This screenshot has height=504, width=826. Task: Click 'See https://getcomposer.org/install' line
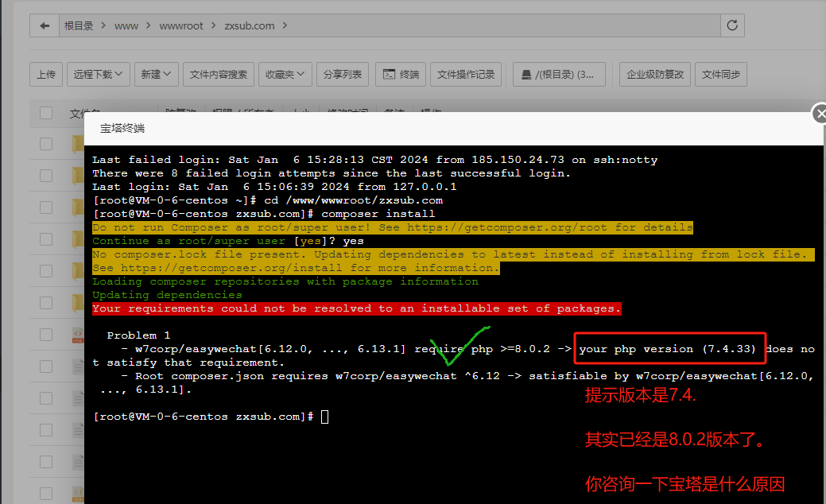tap(296, 268)
